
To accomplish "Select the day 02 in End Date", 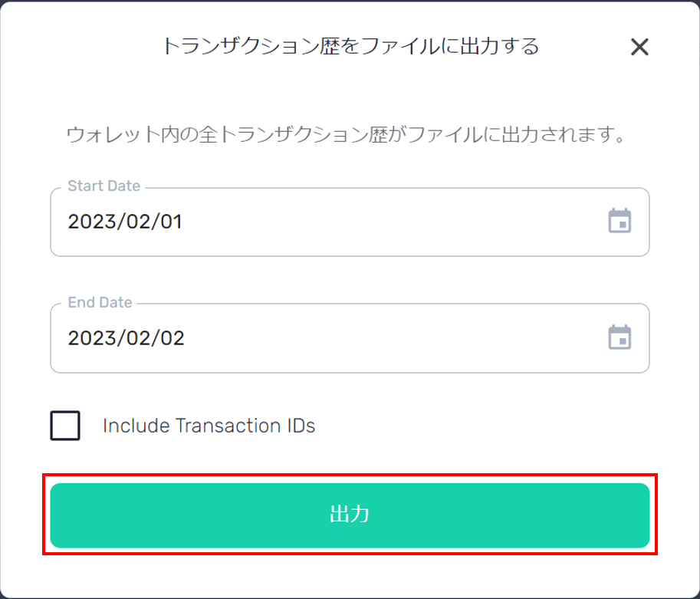I will pos(173,337).
